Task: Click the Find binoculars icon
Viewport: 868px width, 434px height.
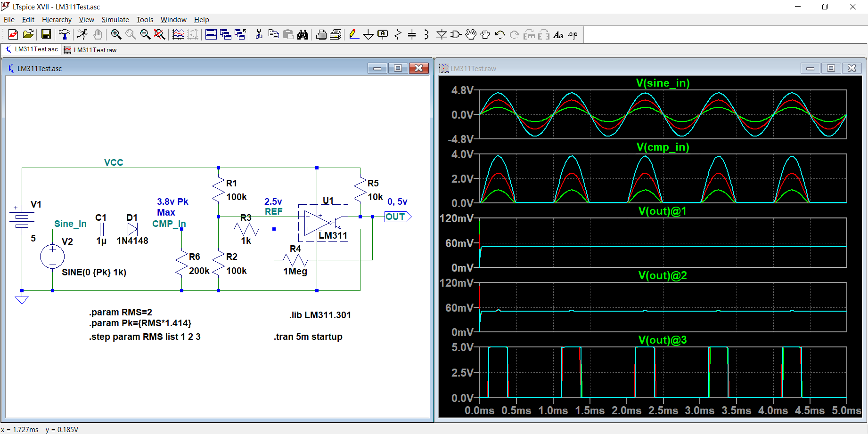Action: 303,34
